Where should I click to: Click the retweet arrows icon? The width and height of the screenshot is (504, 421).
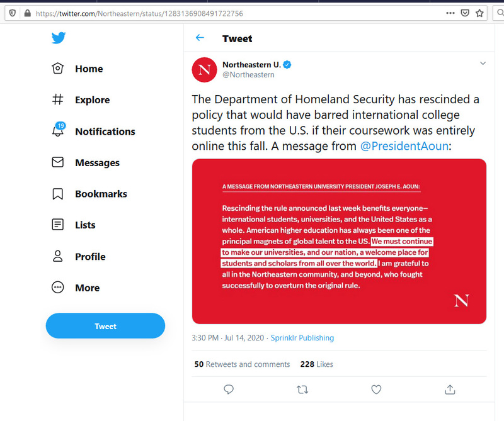click(x=302, y=390)
